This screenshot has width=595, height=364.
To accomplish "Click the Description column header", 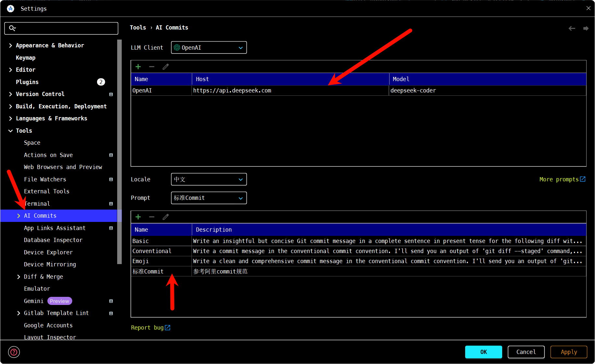I will pyautogui.click(x=389, y=230).
